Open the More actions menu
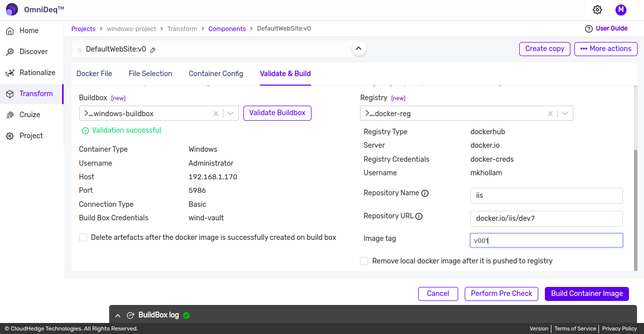The image size is (644, 334). coord(606,49)
